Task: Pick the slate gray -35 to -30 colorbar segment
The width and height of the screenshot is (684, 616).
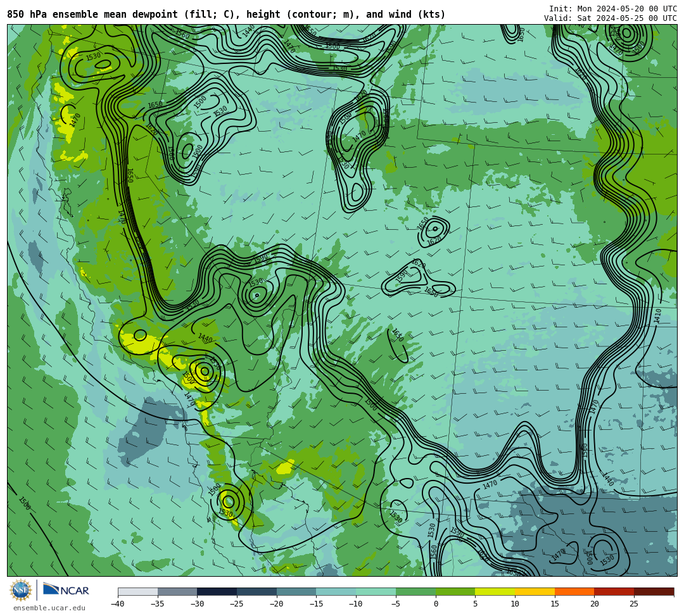Action: (x=177, y=591)
